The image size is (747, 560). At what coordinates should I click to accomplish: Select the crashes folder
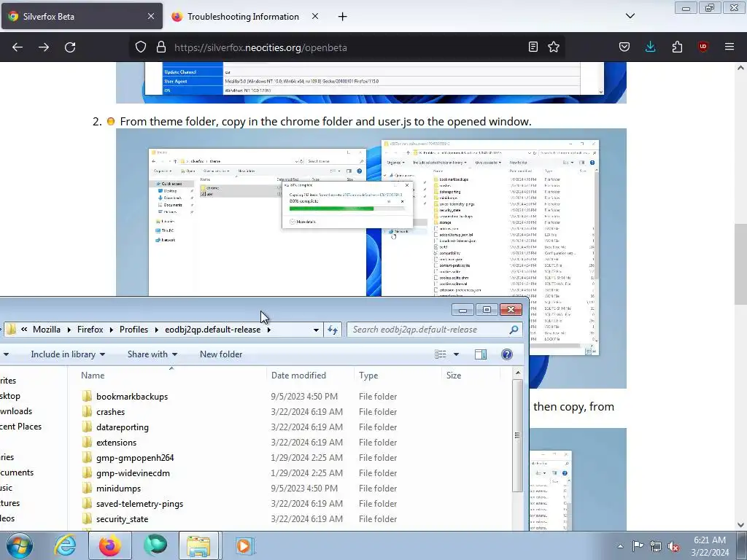pos(110,411)
